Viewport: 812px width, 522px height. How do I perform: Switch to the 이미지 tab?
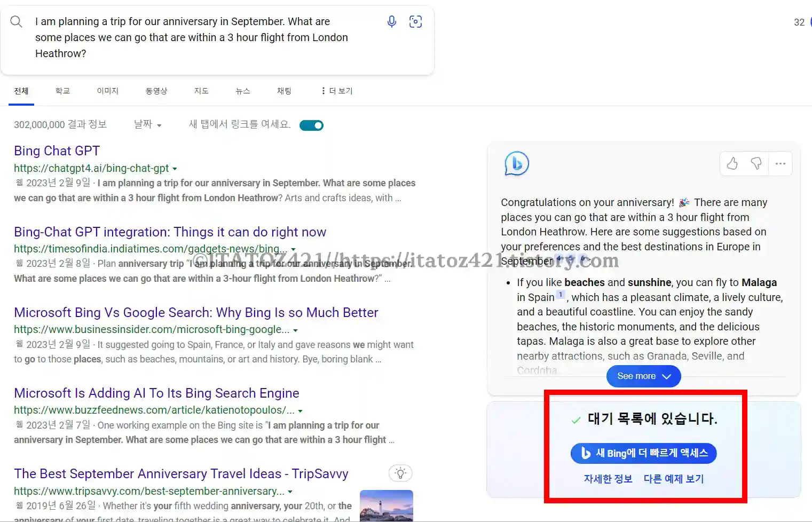(x=108, y=91)
